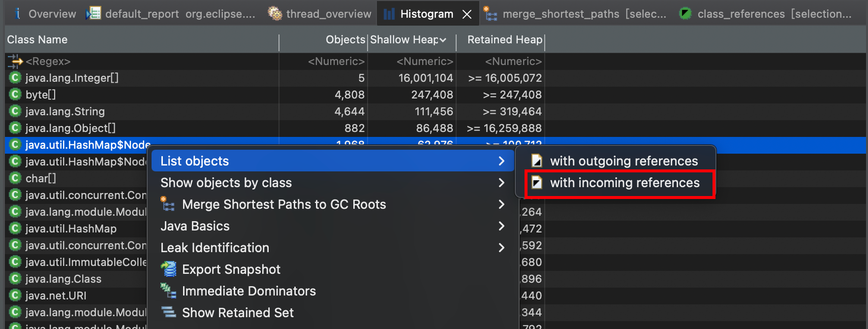Viewport: 868px width, 329px height.
Task: Choose with outgoing references
Action: 615,161
